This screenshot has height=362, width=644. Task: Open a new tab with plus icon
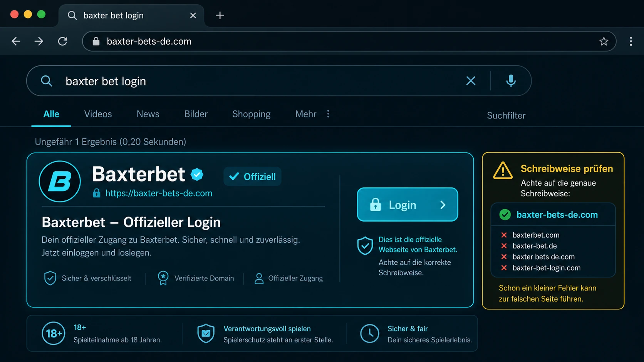click(220, 15)
